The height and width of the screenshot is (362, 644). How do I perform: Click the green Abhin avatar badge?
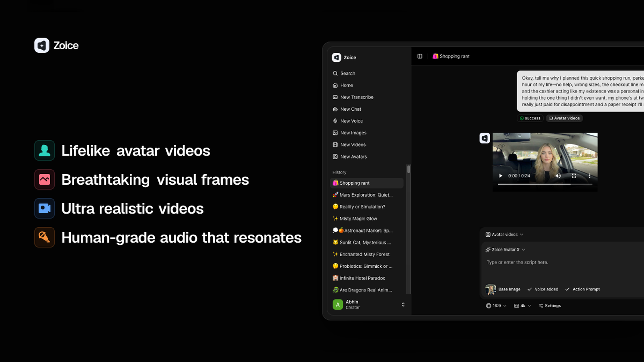(x=337, y=304)
